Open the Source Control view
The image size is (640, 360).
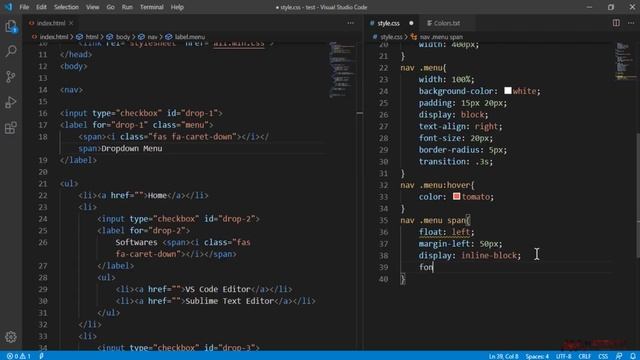11,77
